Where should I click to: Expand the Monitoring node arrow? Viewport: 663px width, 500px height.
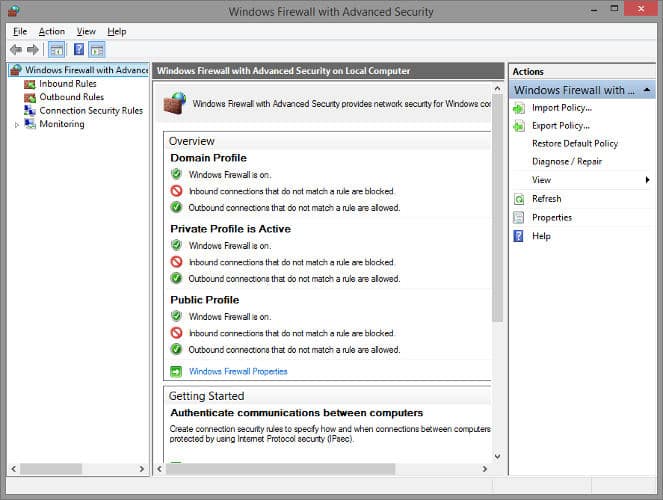coord(17,125)
